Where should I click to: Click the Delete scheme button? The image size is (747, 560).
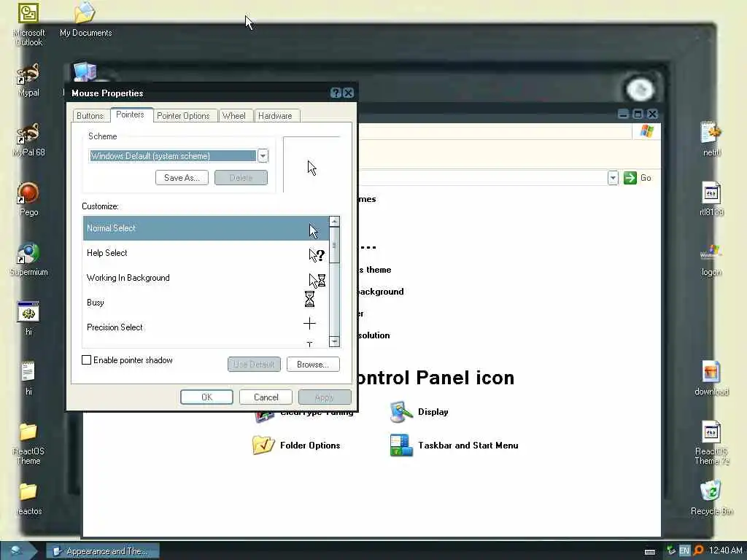click(241, 178)
